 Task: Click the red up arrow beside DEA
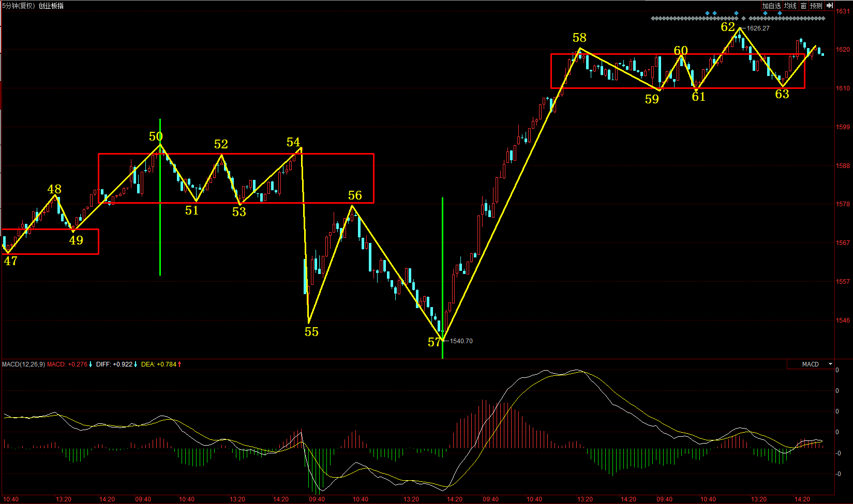(x=179, y=364)
